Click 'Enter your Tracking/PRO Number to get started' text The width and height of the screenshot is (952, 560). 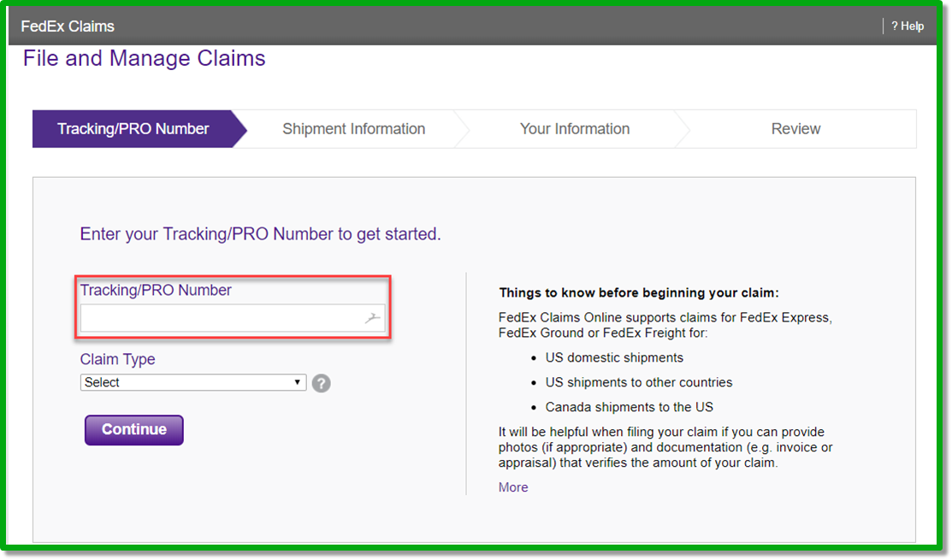point(261,234)
